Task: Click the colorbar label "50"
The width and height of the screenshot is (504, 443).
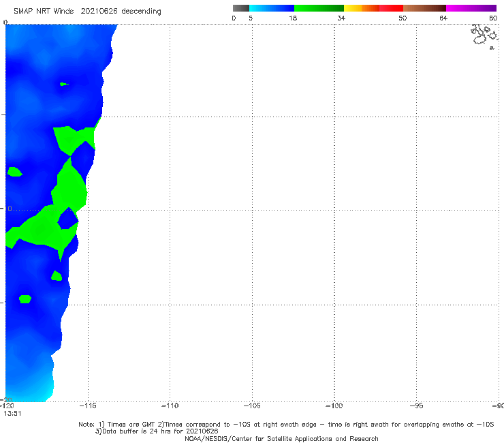Action: click(403, 18)
